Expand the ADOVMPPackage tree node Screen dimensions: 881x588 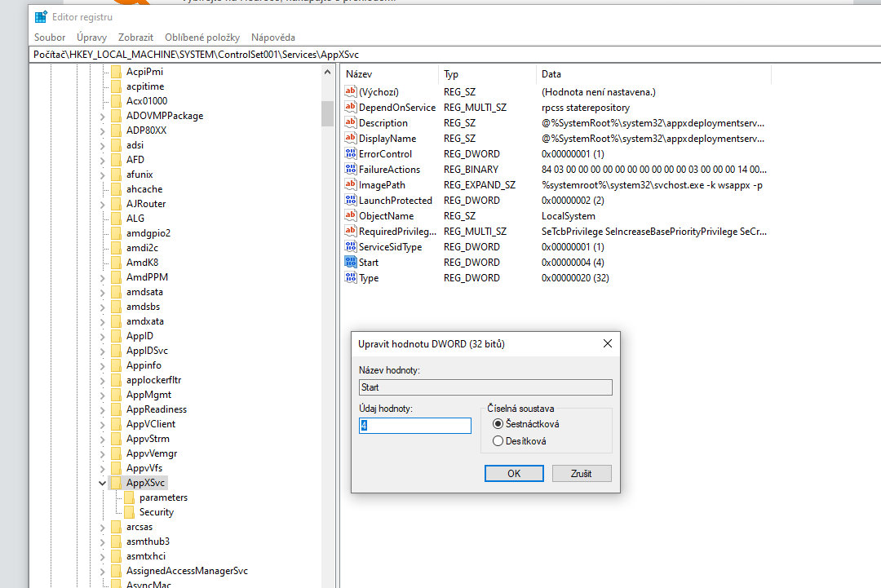click(102, 116)
